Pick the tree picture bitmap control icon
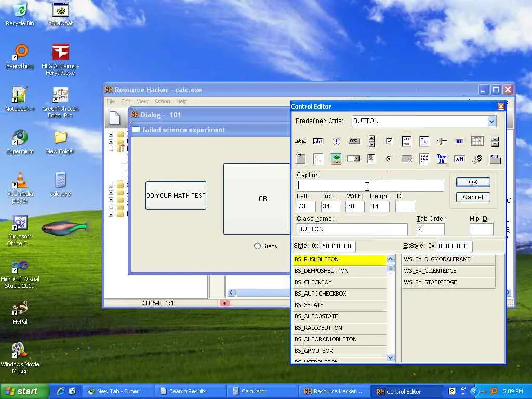Image resolution: width=532 pixels, height=399 pixels. [x=336, y=159]
